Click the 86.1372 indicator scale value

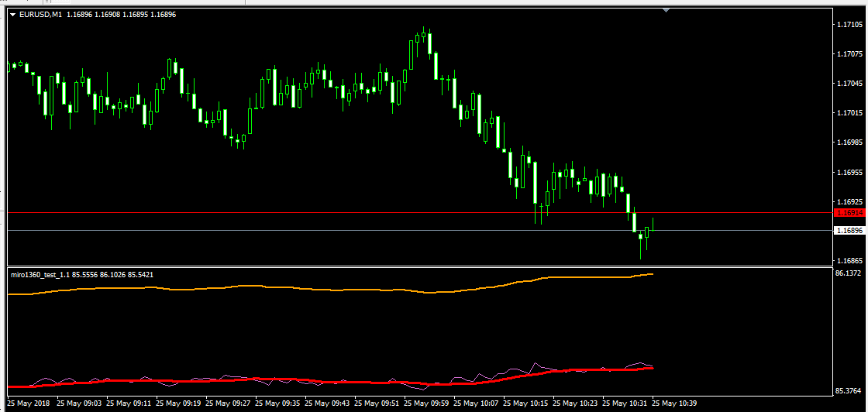[849, 273]
